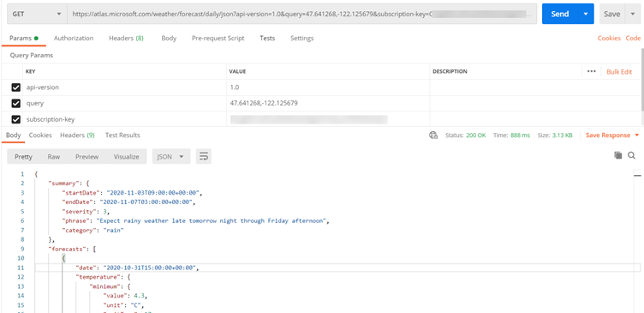Viewport: 644px width, 313px height.
Task: Open the Pre-request Script tab
Action: click(218, 39)
